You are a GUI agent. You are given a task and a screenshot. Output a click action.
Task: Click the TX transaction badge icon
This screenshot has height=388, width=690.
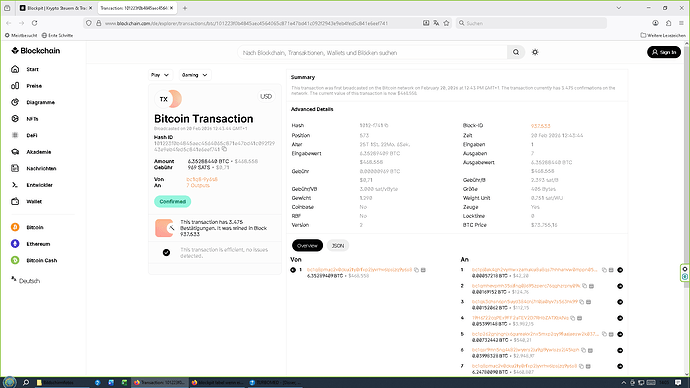tap(168, 99)
